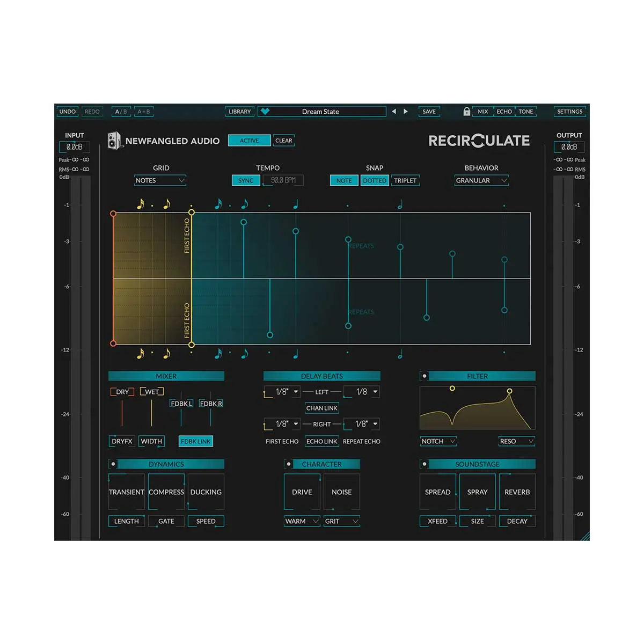The height and width of the screenshot is (644, 644).
Task: Open the BEHAVIOR Granular dropdown
Action: click(481, 181)
